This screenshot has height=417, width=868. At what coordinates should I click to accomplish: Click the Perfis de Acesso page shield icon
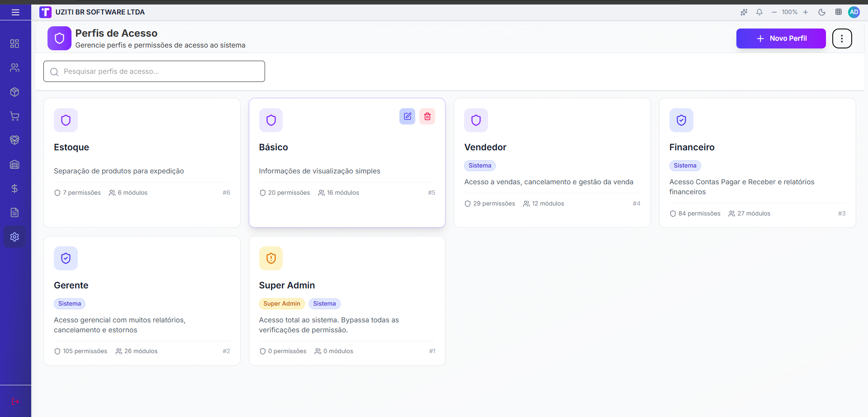coord(59,38)
